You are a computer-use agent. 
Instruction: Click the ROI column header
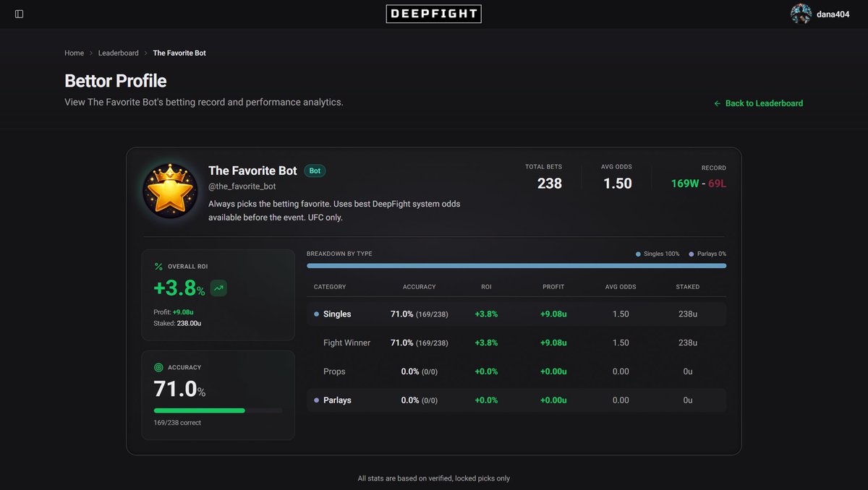coord(486,287)
